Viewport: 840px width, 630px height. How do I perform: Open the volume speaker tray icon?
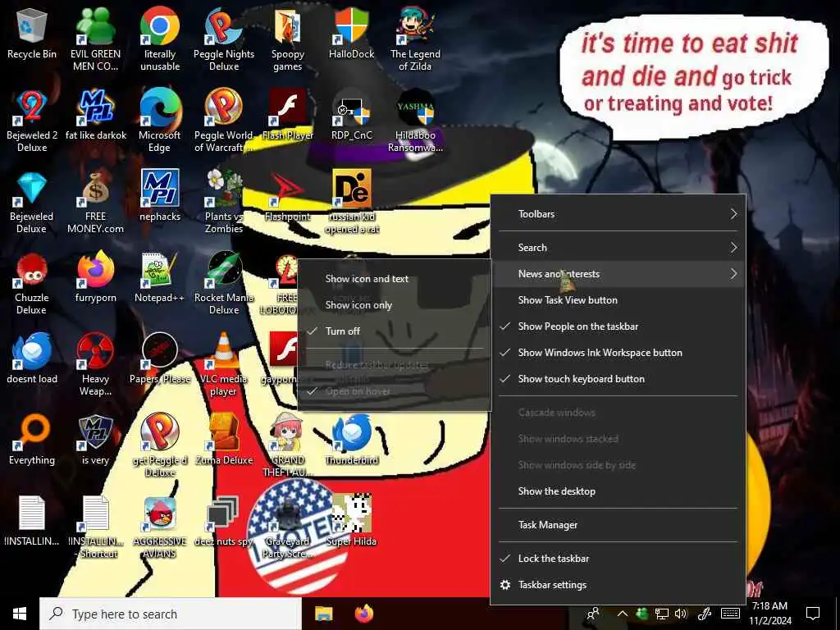tap(681, 614)
